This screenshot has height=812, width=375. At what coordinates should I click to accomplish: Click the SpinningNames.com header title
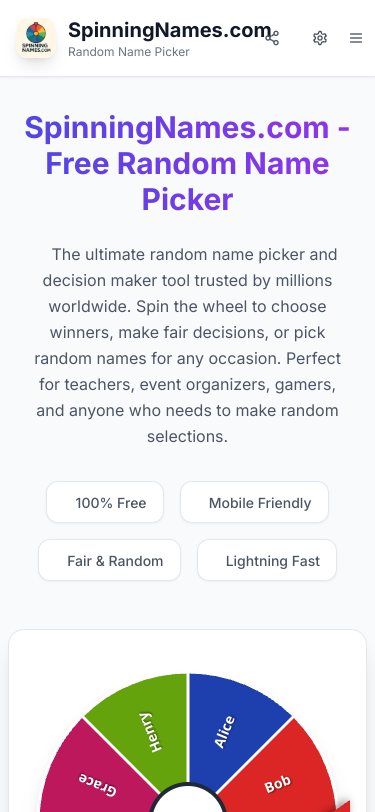[169, 31]
